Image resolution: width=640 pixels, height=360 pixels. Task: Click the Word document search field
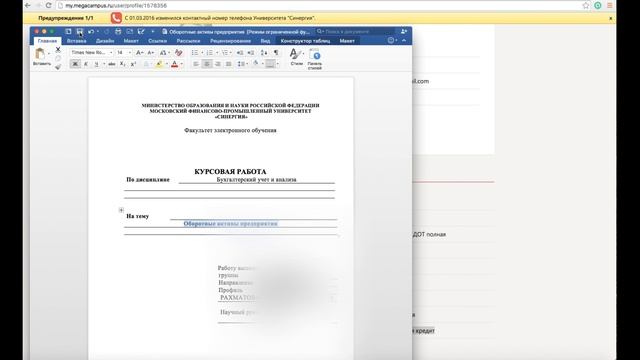click(x=355, y=31)
